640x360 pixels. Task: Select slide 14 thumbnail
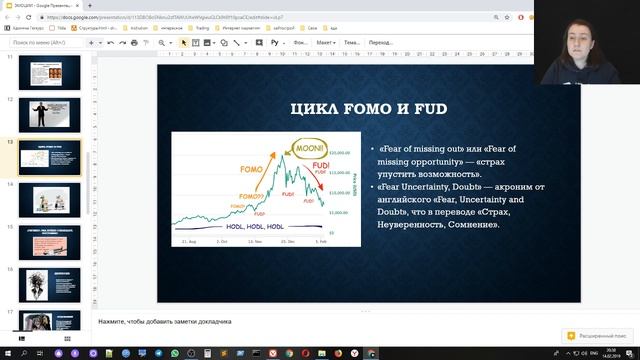pyautogui.click(x=49, y=200)
